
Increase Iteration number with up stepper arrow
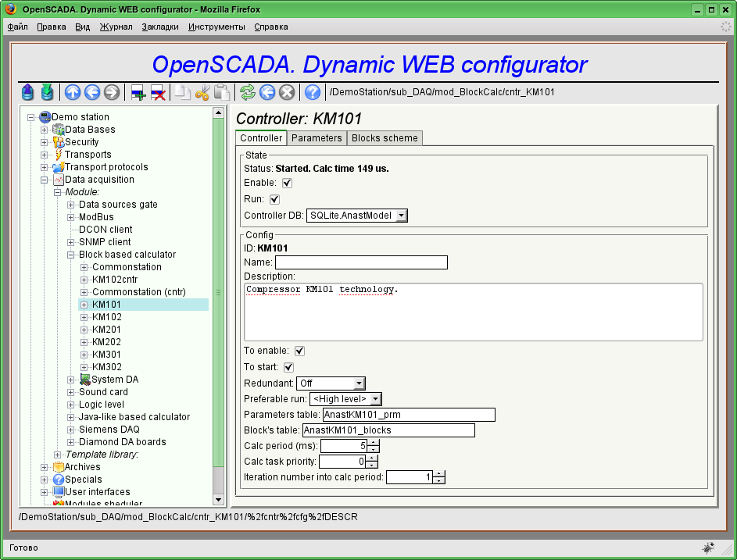[439, 474]
